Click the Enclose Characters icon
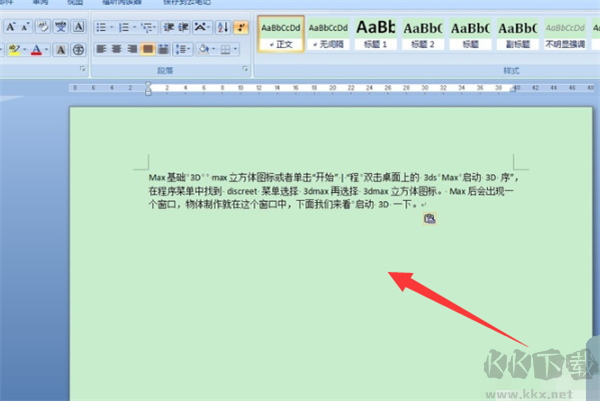 click(x=78, y=49)
